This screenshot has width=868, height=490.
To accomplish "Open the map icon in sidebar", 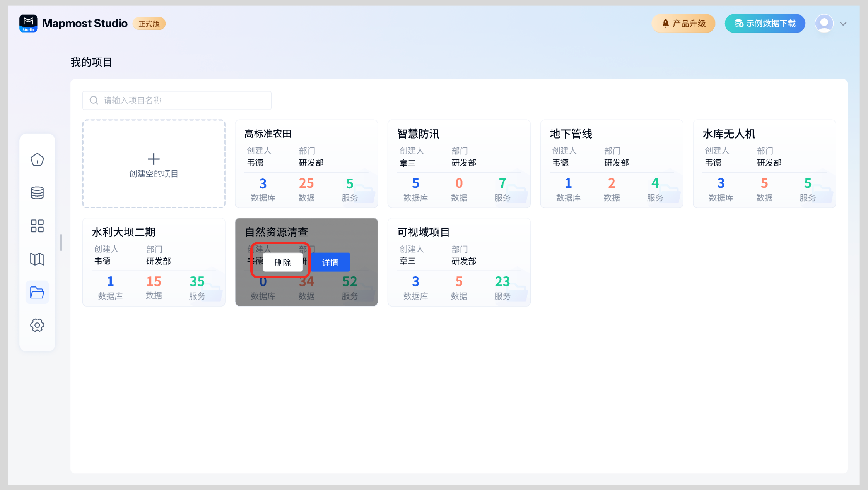I will (37, 259).
